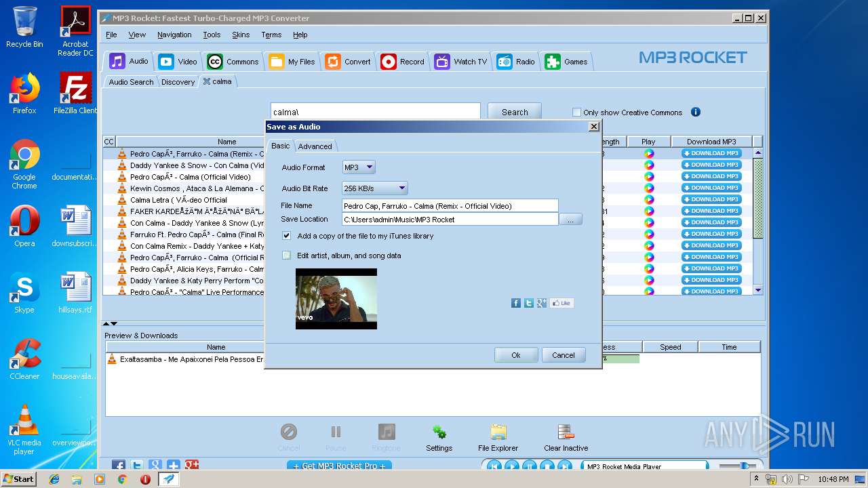Sort results by Name column

coord(226,142)
